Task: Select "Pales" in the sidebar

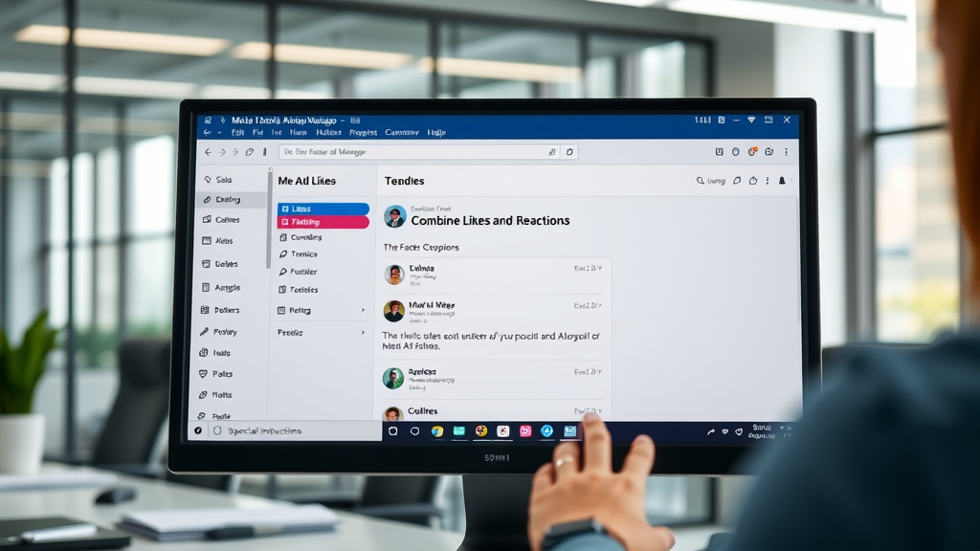Action: point(216,374)
